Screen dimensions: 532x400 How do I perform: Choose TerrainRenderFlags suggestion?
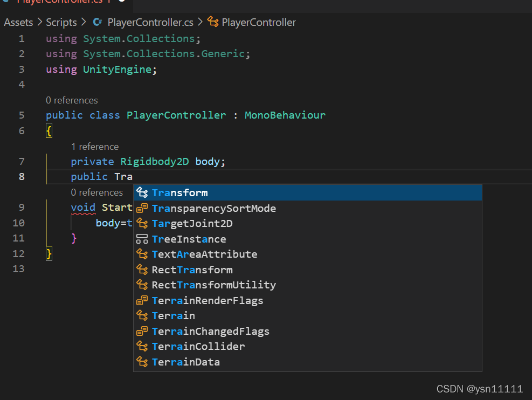coord(308,301)
